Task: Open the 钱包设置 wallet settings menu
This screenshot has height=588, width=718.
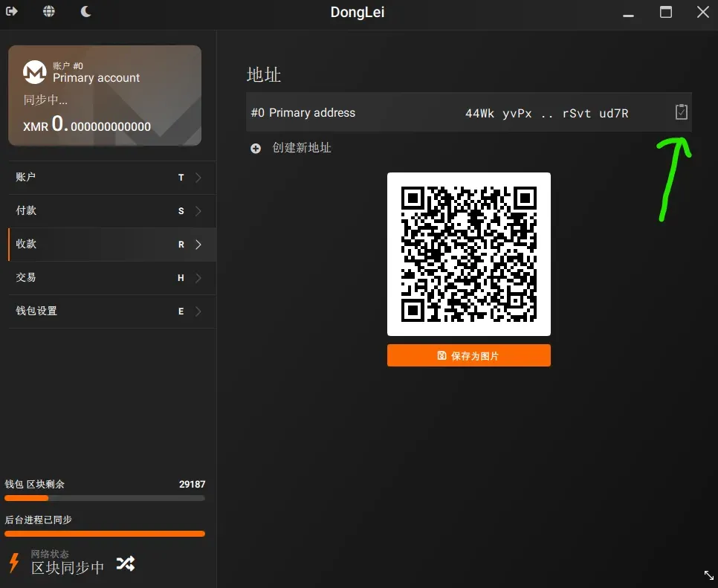Action: [112, 311]
